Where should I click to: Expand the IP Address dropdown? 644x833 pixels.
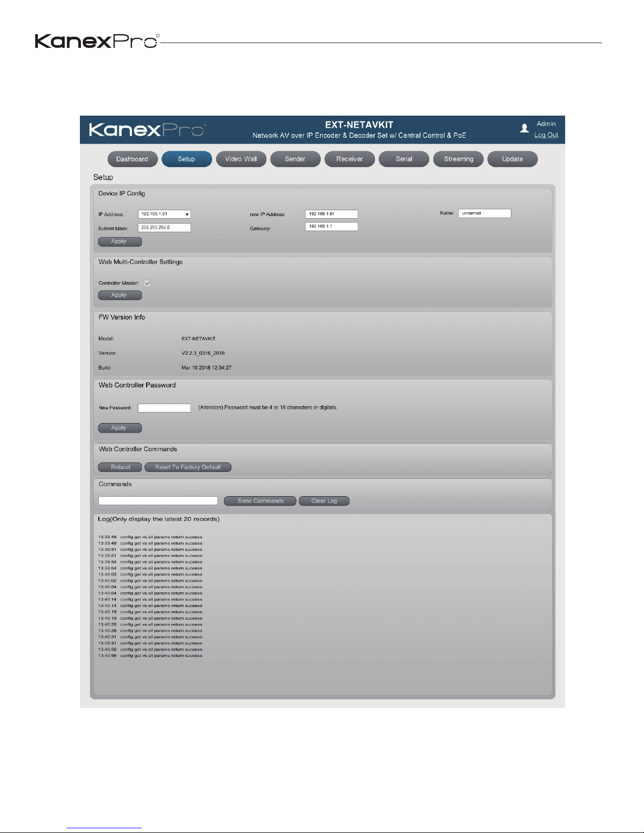coord(165,214)
